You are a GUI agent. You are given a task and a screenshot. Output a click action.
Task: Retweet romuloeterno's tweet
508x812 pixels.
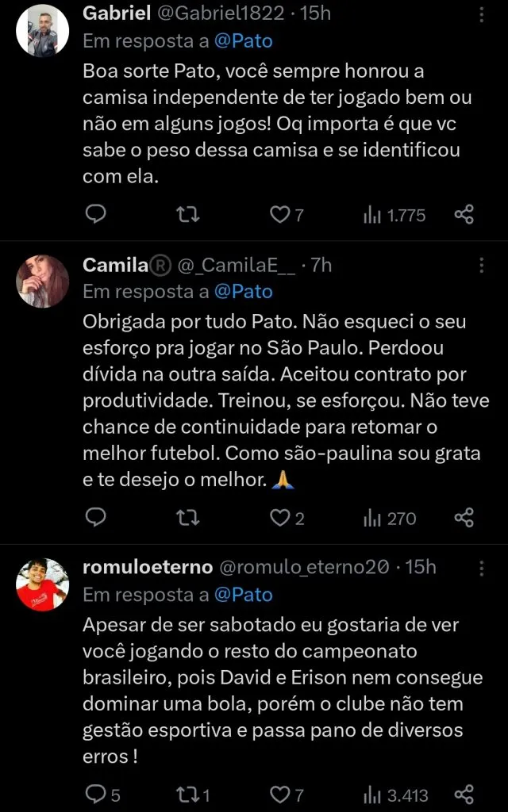pyautogui.click(x=187, y=794)
